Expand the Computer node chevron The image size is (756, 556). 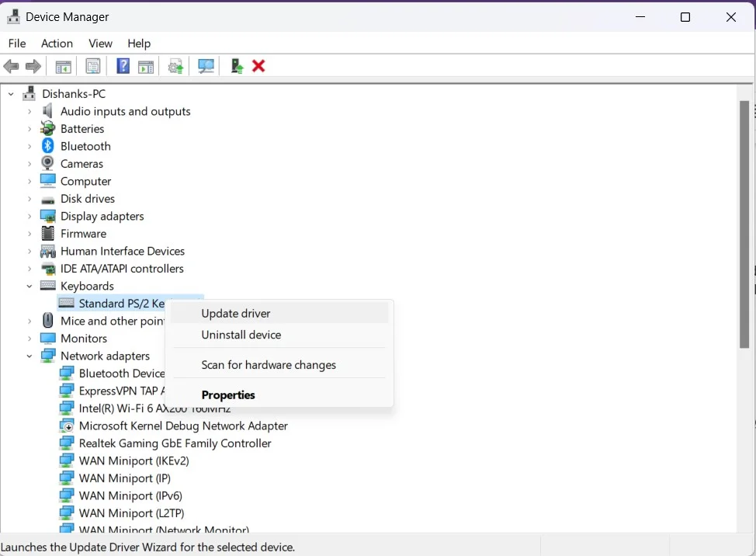coord(29,181)
